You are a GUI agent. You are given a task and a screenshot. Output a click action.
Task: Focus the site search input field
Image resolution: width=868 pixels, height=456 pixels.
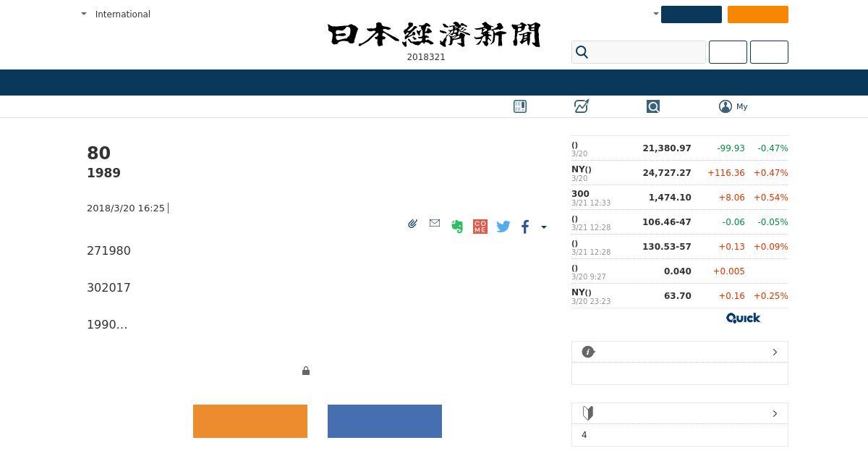pyautogui.click(x=639, y=52)
